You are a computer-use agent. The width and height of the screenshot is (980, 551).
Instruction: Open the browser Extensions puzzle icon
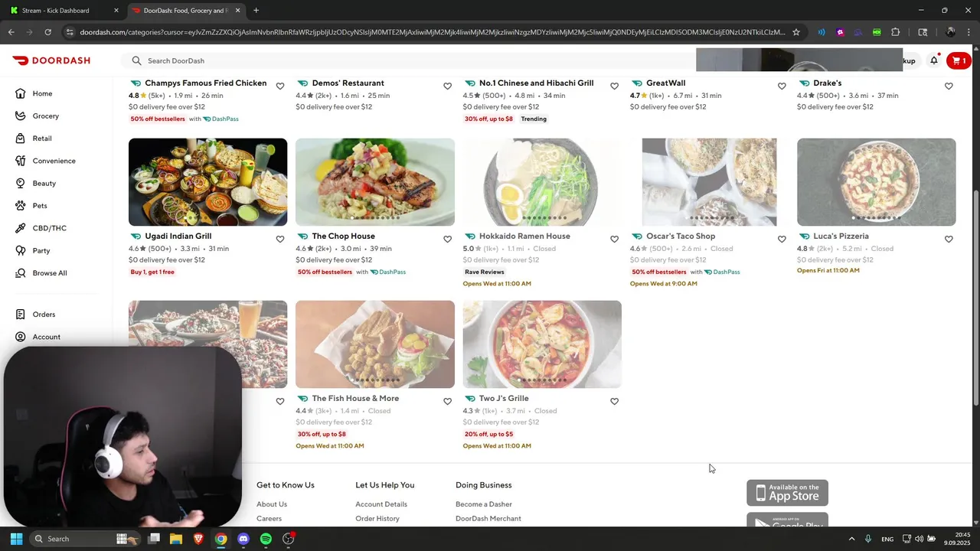pos(896,32)
